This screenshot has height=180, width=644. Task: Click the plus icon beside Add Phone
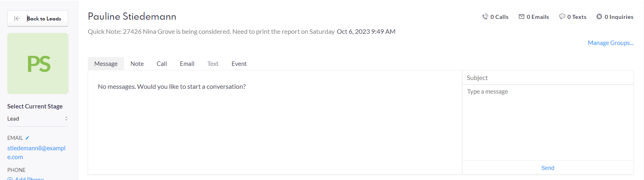[10, 179]
